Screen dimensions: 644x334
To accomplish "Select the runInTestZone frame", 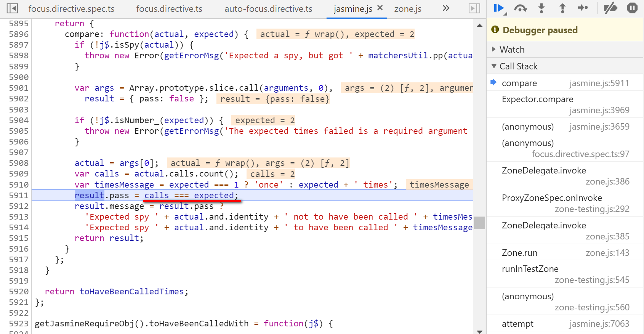I will [565, 274].
